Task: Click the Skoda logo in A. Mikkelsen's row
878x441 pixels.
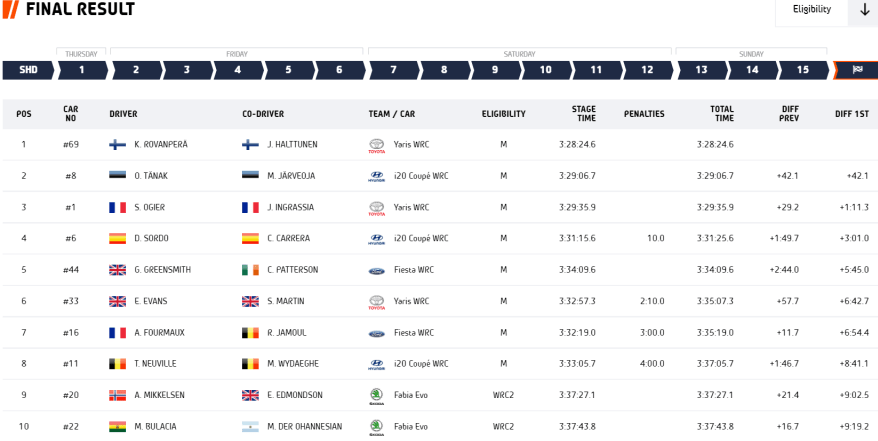Action: pos(376,395)
